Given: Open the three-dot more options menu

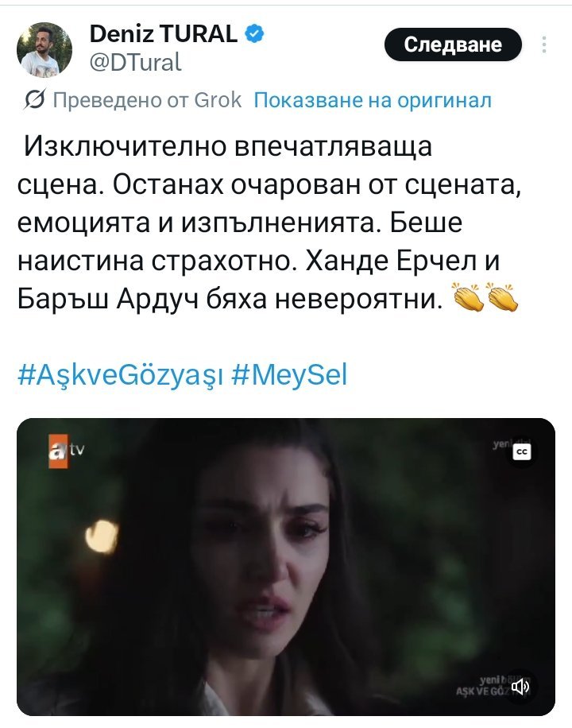Looking at the screenshot, I should click(544, 45).
